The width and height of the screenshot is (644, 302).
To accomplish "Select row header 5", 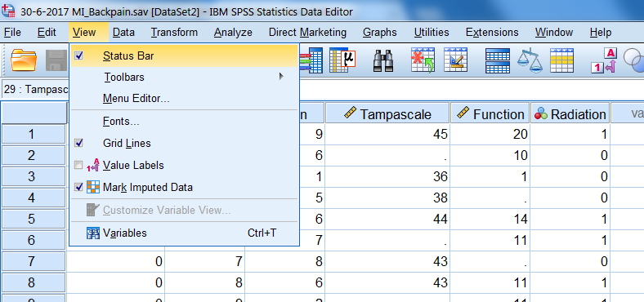I will pyautogui.click(x=34, y=219).
